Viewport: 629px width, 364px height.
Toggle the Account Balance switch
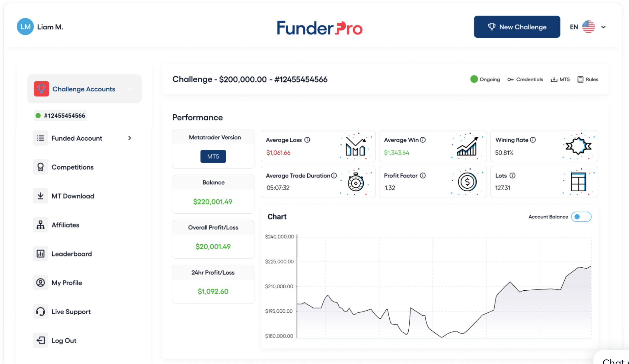[x=581, y=217]
